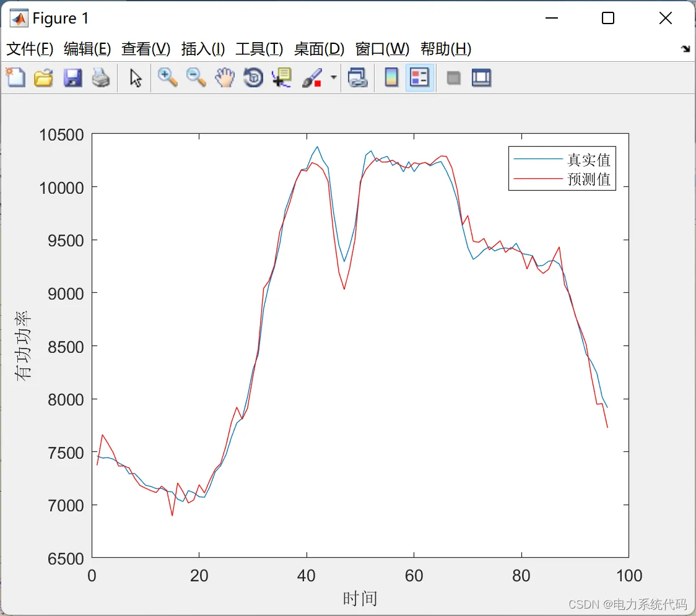This screenshot has height=616, width=696.
Task: Expand the brush color dropdown arrow
Action: pos(333,77)
